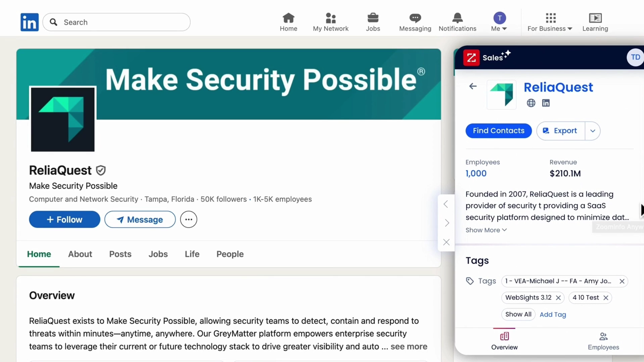Click the 50K followers text
Screen dimensions: 644x362
coord(224,199)
